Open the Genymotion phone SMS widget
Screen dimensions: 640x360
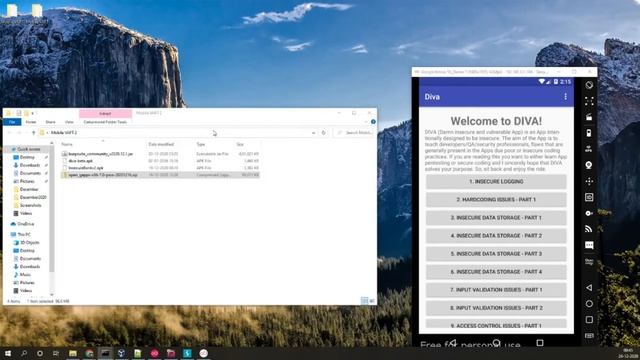click(589, 245)
